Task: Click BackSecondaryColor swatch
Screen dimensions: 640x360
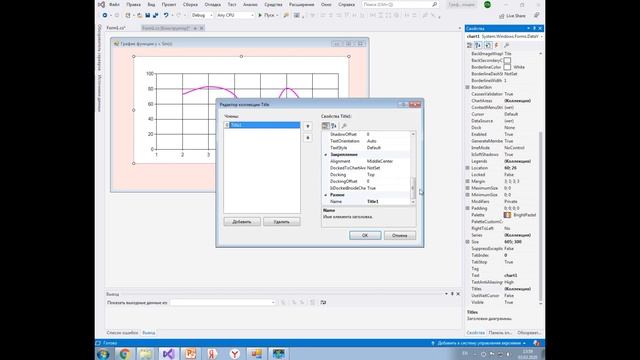Action: pyautogui.click(x=507, y=60)
